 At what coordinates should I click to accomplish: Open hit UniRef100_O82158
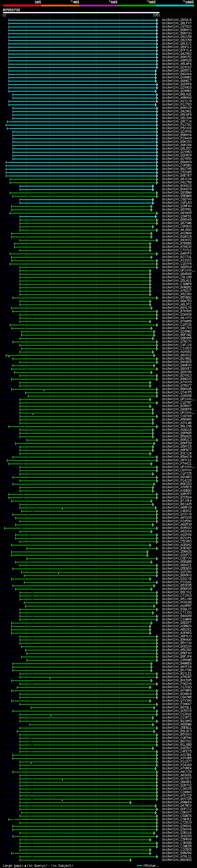click(x=177, y=40)
